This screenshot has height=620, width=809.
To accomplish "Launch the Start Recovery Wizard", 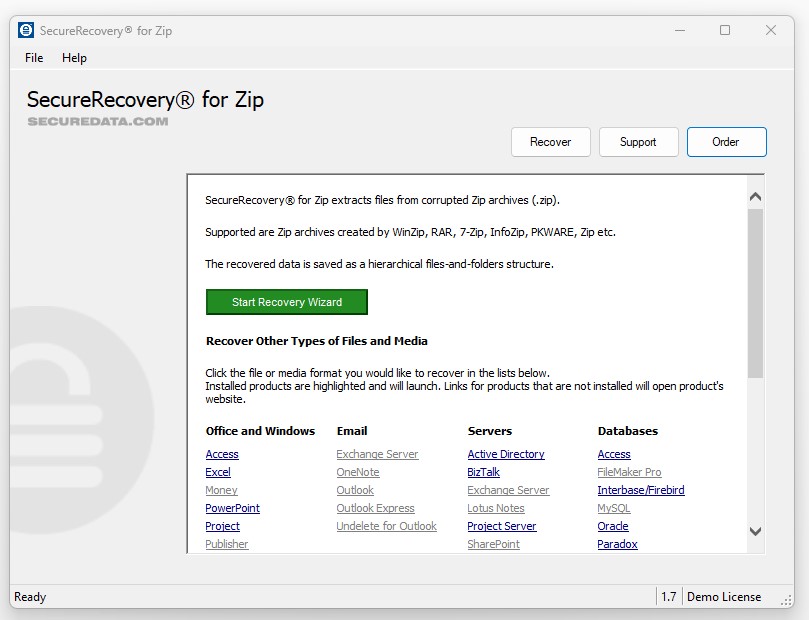I will (286, 302).
